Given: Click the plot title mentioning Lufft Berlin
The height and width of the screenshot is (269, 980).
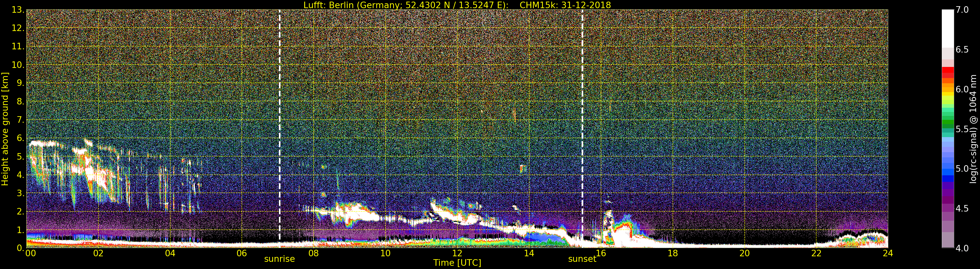Looking at the screenshot, I should coord(457,5).
